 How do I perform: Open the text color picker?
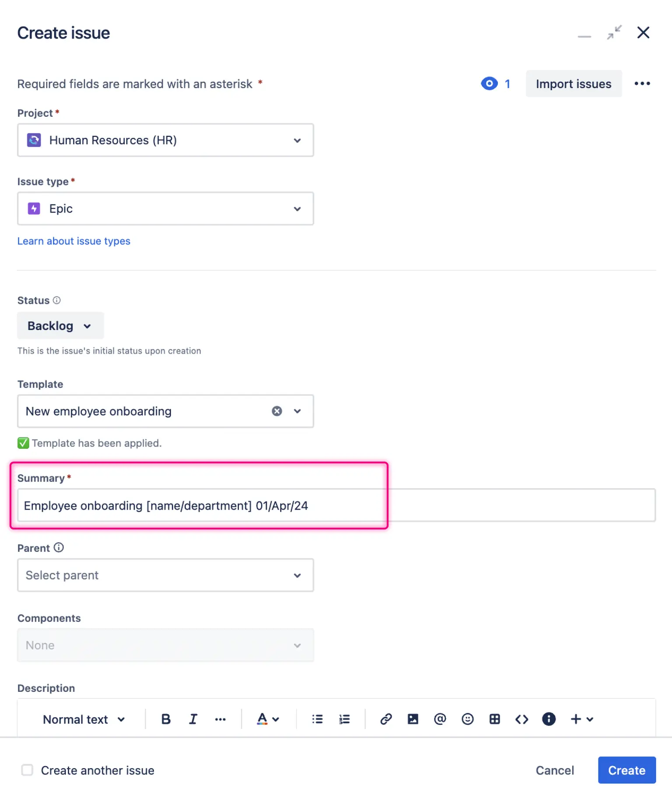[267, 719]
